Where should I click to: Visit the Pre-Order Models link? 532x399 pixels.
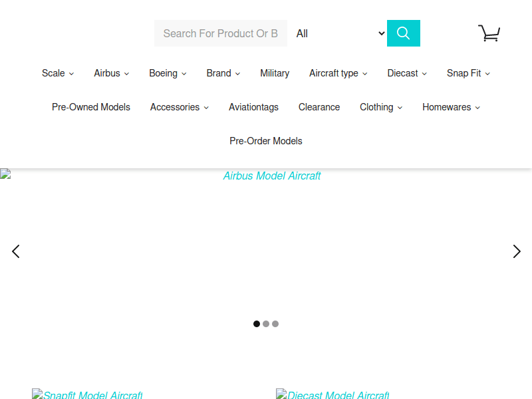(x=266, y=141)
